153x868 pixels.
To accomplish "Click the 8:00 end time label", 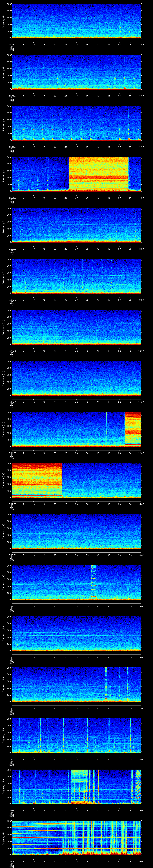I will [x=141, y=249].
